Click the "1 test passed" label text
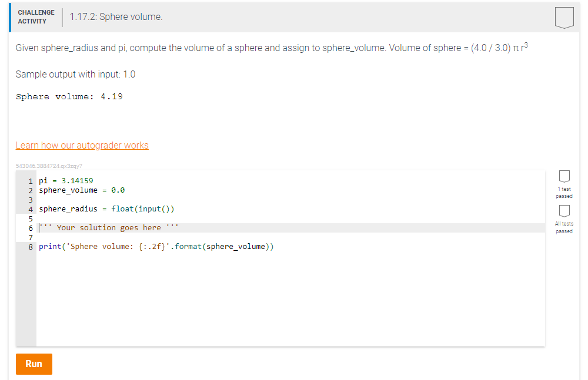This screenshot has width=588, height=380. point(564,194)
